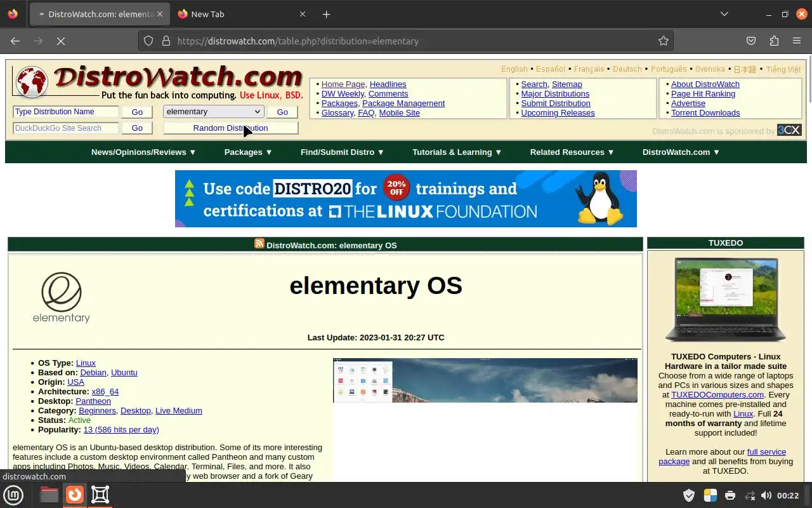Viewport: 812px width, 508px height.
Task: Click the RSS feed icon
Action: 259,243
